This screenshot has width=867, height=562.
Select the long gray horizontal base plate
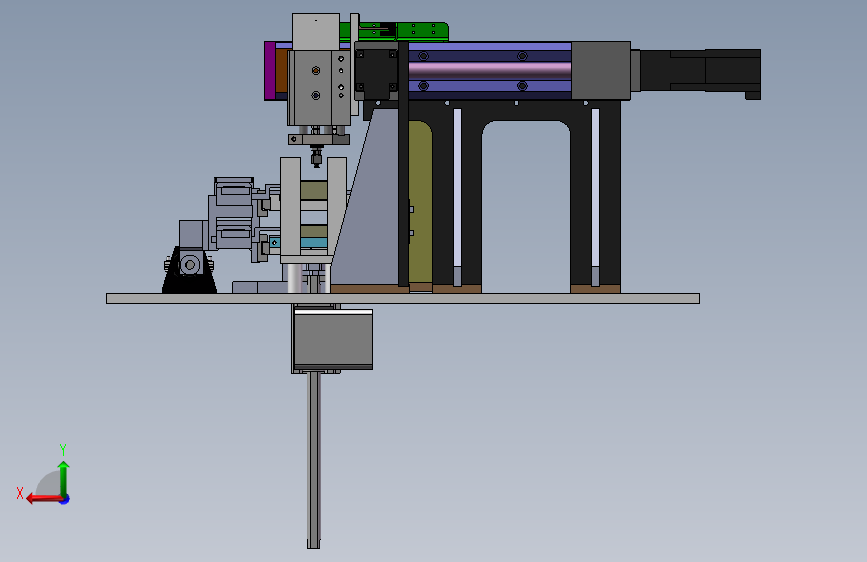[x=403, y=299]
